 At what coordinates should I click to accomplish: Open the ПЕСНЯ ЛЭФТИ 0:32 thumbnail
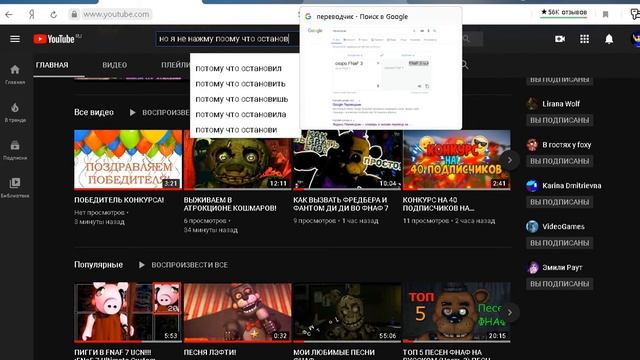(x=237, y=313)
